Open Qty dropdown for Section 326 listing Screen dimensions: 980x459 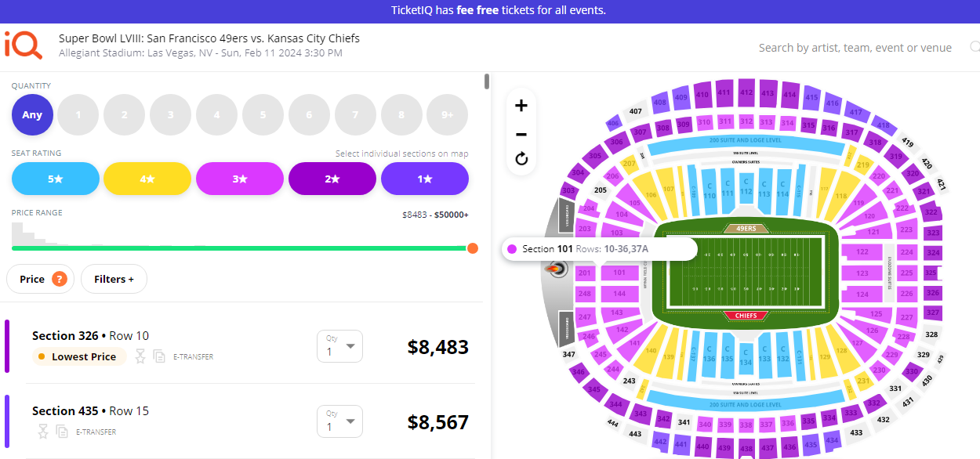pos(339,346)
